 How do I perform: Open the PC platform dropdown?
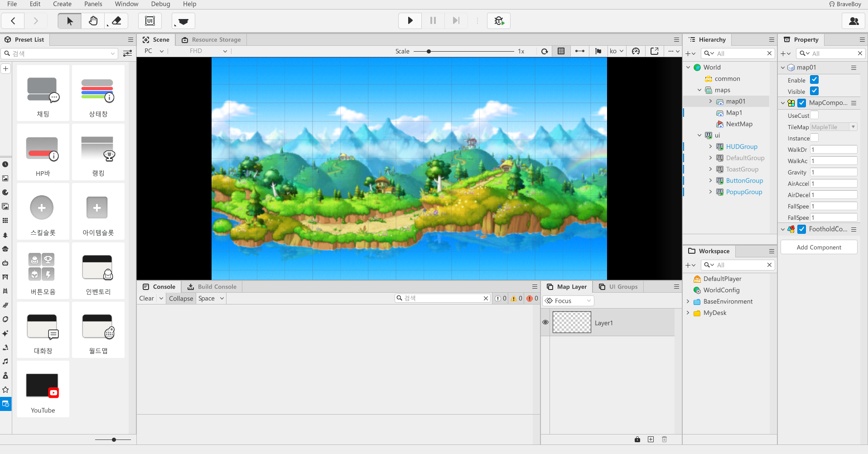(154, 51)
